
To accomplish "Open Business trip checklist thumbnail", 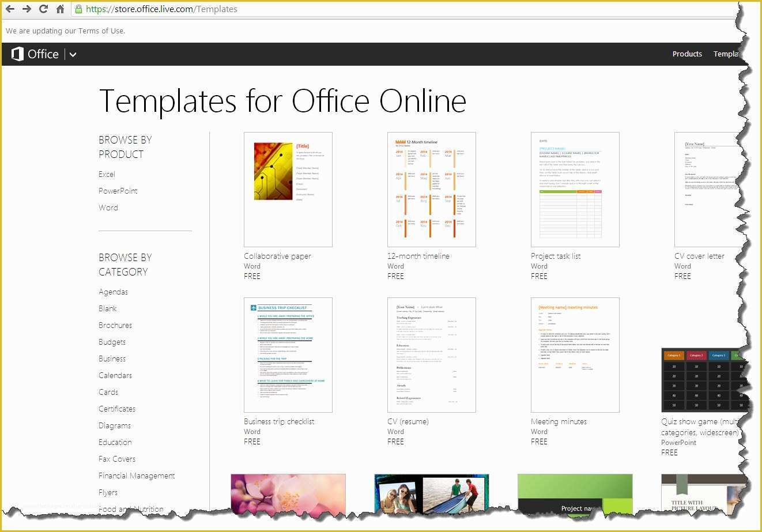I will pyautogui.click(x=288, y=355).
